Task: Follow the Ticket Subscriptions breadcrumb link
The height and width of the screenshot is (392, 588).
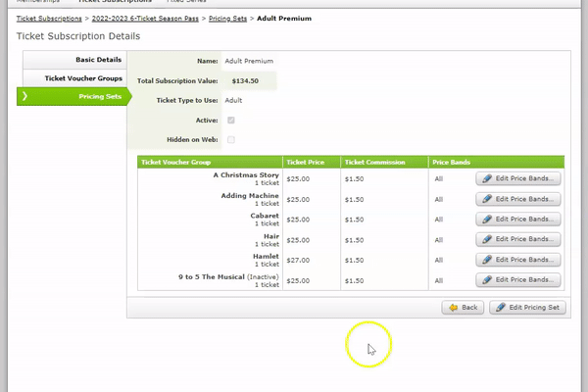Action: point(49,19)
